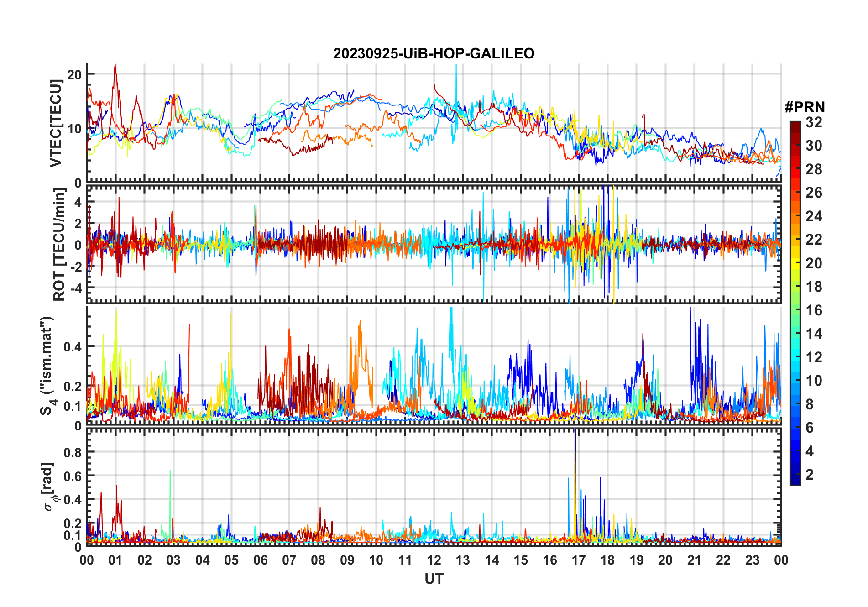Click the "ROT [TECU/min]" y-axis label
This screenshot has height=607, width=868.
tap(59, 245)
